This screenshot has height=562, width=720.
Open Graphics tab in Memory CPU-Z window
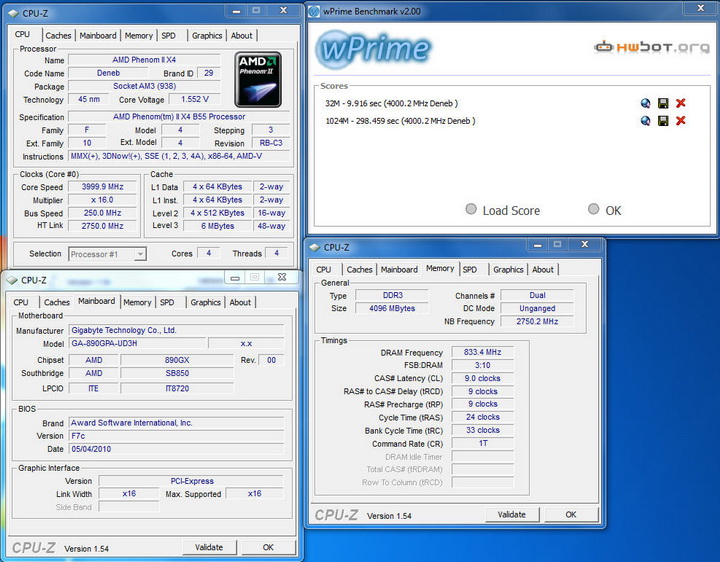[x=508, y=270]
